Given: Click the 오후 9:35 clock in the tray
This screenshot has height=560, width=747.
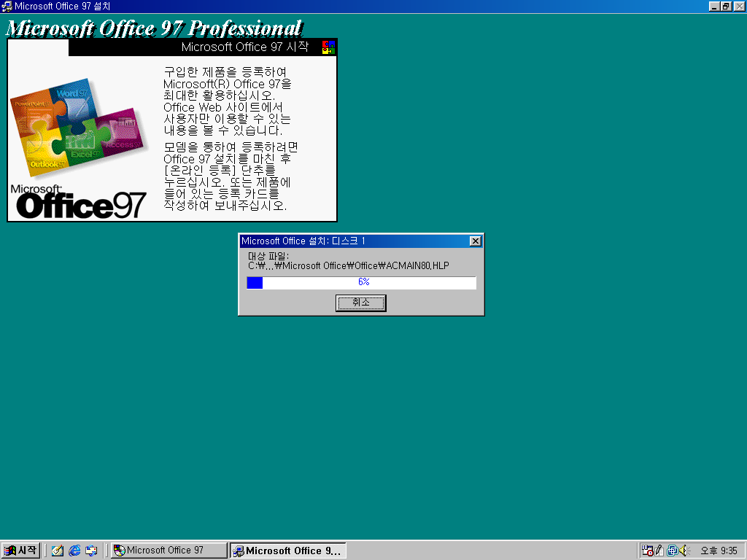Looking at the screenshot, I should point(719,551).
